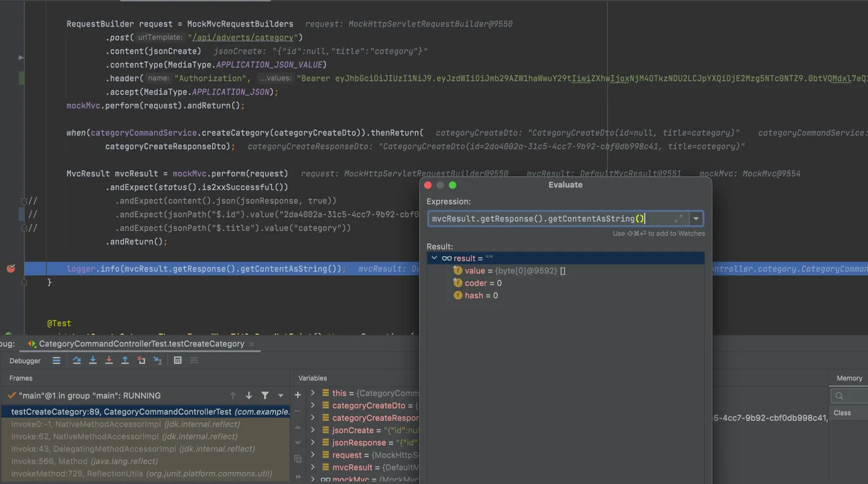Click the Expand expression field icon
Screen dimensions: 868x484
[679, 218]
